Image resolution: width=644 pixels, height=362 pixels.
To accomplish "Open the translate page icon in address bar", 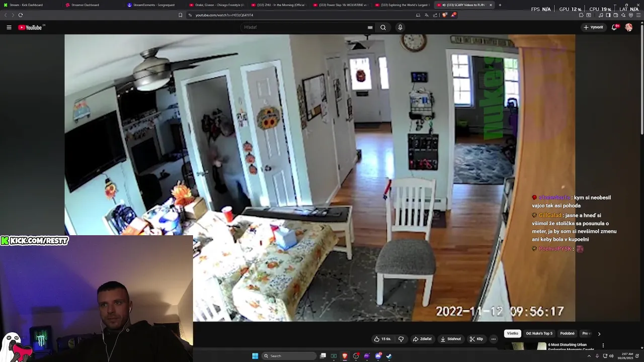I will click(x=427, y=15).
